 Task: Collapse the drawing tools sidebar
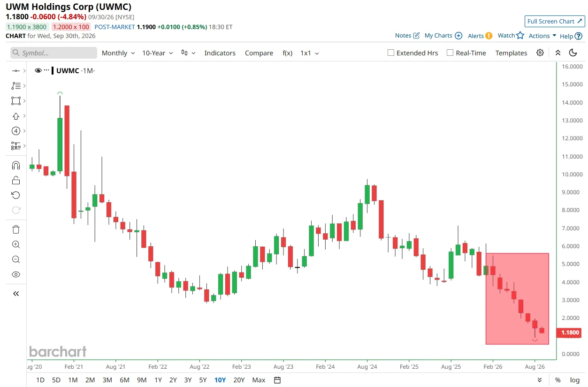16,294
